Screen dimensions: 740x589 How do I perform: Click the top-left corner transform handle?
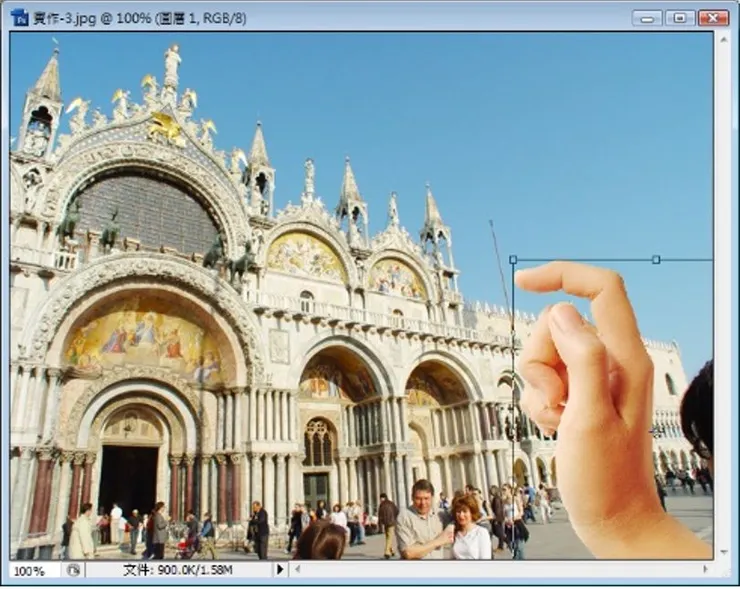tap(513, 260)
